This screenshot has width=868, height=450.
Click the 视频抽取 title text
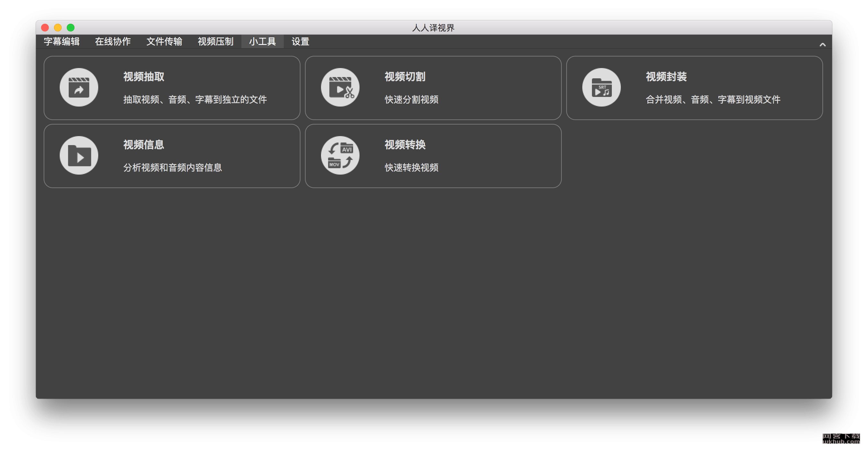[144, 77]
